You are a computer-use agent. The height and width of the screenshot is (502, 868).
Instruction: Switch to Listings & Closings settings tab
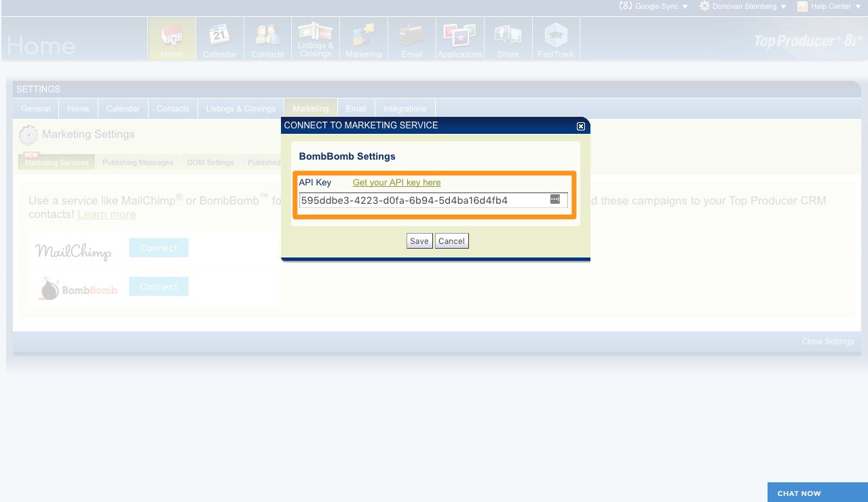pyautogui.click(x=241, y=109)
